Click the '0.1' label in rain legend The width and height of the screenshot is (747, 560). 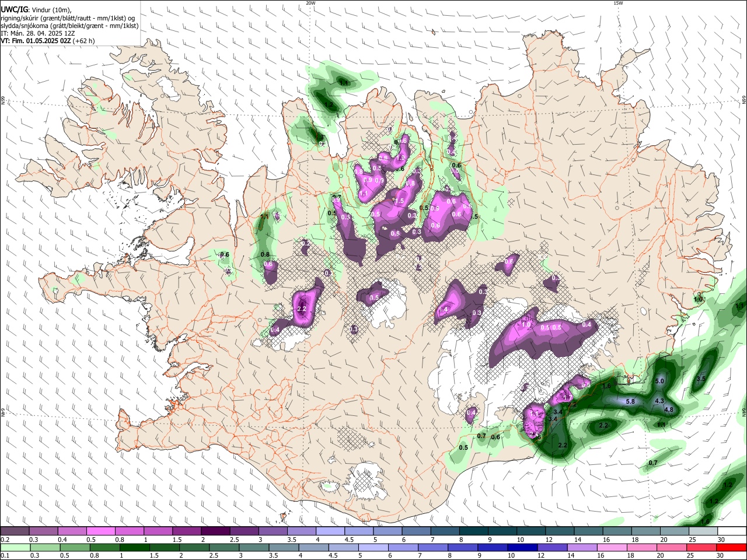[5, 556]
